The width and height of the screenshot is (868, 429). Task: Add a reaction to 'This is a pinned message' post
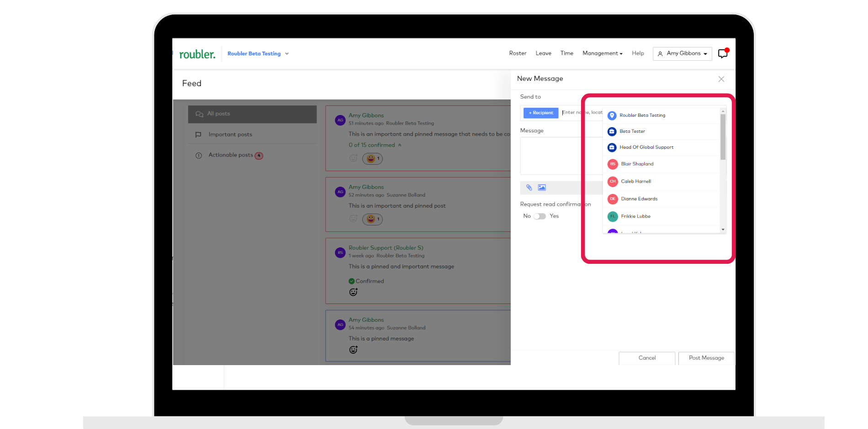pos(353,350)
